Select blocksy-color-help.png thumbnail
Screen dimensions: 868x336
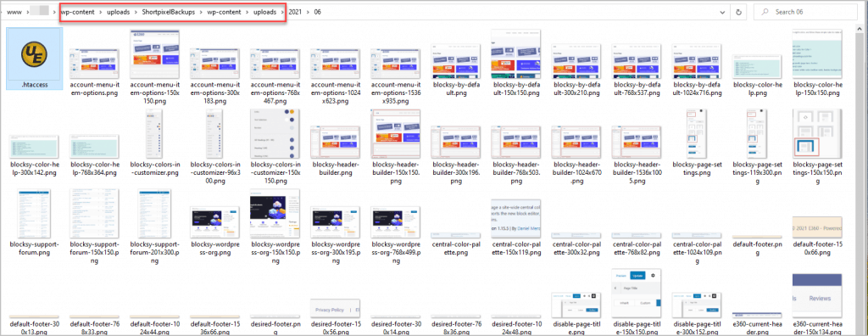click(x=757, y=66)
